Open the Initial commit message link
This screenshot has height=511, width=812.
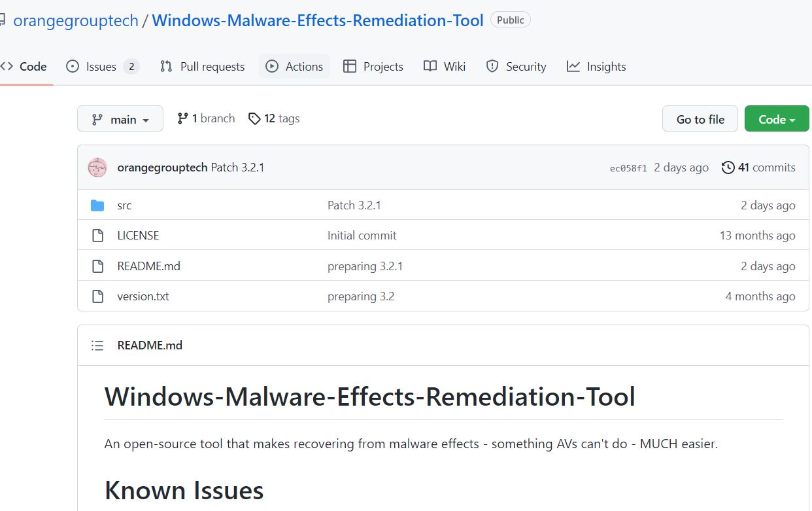(x=362, y=236)
